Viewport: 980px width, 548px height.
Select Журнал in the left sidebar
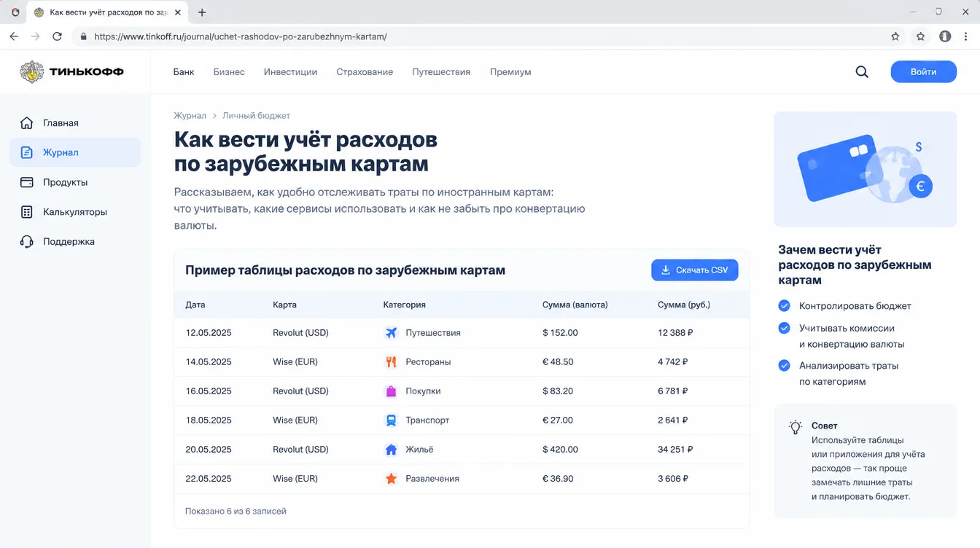(75, 152)
